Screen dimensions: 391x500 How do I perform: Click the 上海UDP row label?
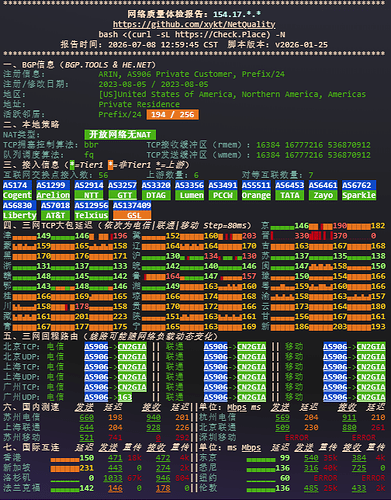(x=22, y=377)
